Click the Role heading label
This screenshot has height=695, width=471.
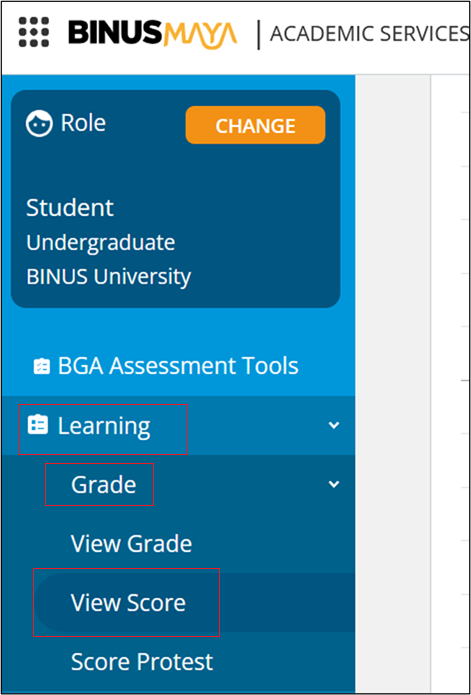click(x=83, y=123)
